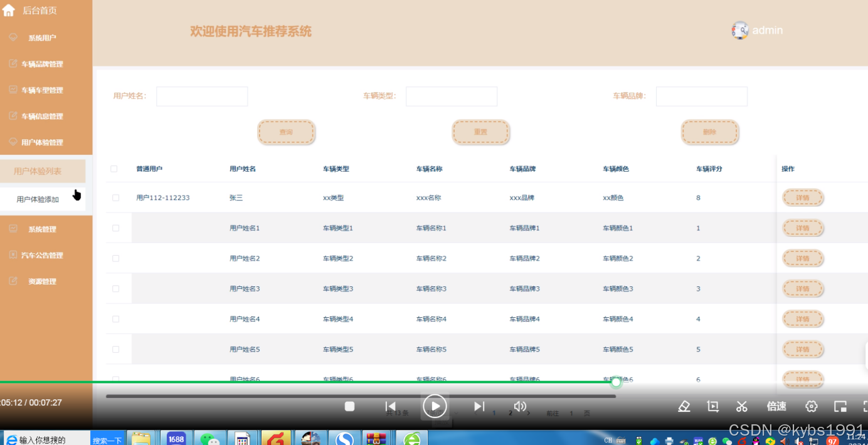Check the row checkbox for 用户姓名2
This screenshot has width=868, height=445.
coord(115,258)
